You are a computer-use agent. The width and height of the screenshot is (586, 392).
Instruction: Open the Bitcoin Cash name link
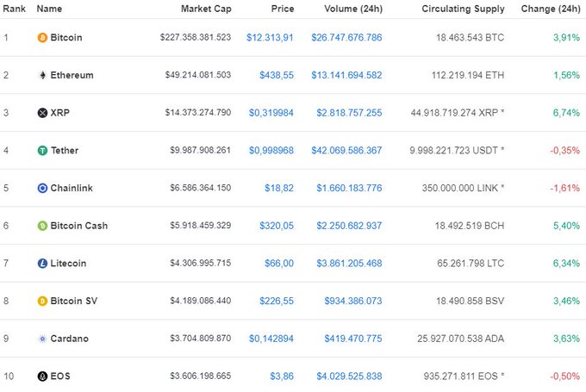tap(79, 226)
